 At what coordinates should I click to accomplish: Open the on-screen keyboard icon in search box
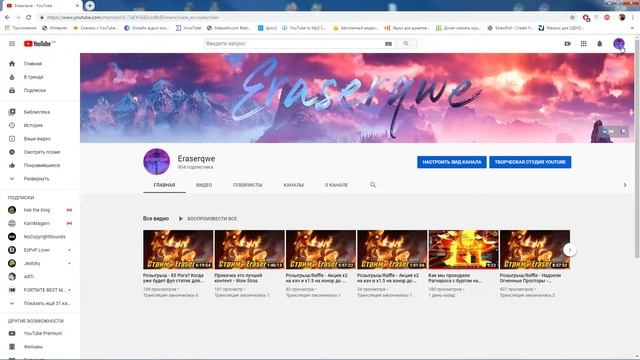388,44
